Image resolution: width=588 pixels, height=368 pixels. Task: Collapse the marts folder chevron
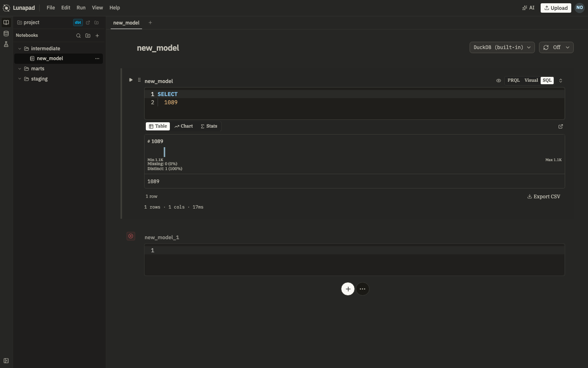click(x=20, y=69)
